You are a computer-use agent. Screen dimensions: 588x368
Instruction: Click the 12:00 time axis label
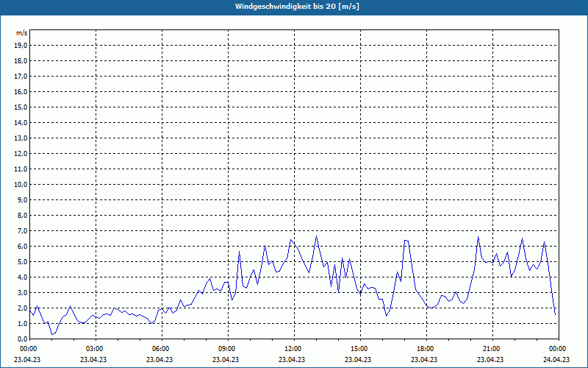click(293, 349)
